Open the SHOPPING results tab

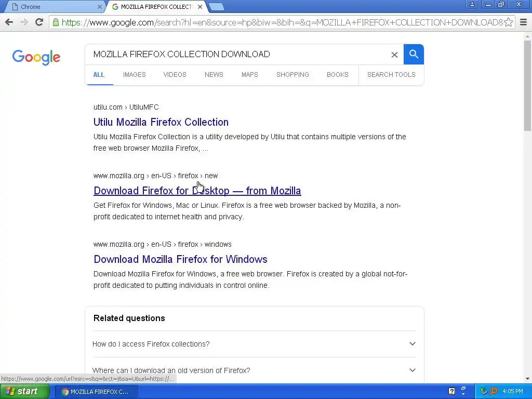pos(292,75)
